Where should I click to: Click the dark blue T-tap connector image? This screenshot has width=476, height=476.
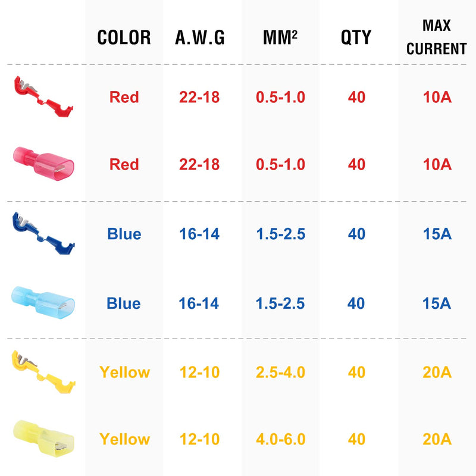43,233
